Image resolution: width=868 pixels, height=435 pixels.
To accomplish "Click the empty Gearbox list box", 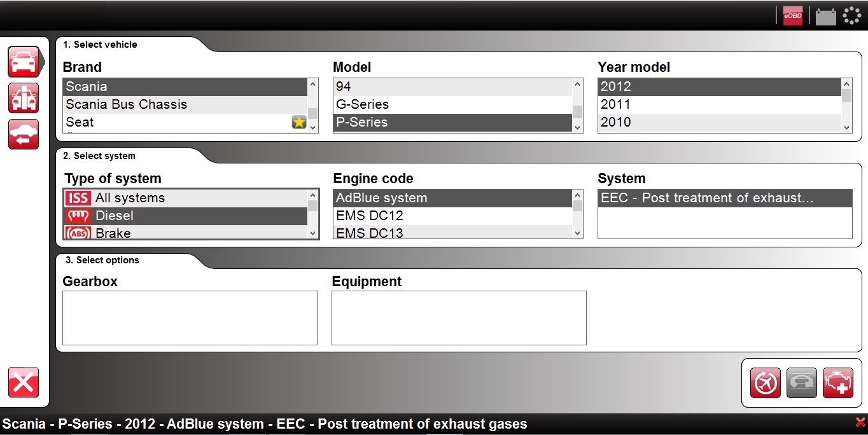I will click(x=190, y=318).
